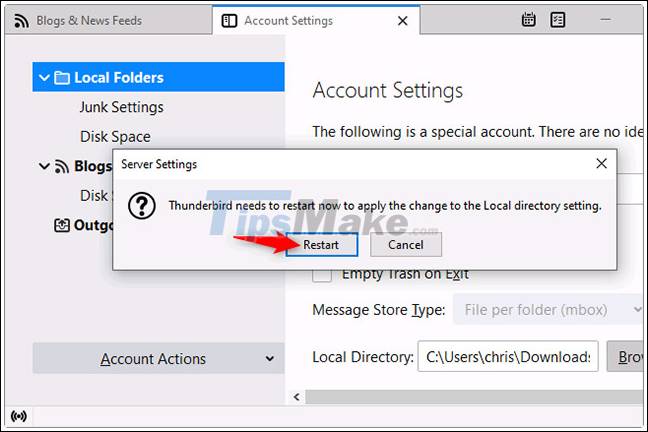This screenshot has height=432, width=648.
Task: Open the Message Store Type dropdown
Action: pos(548,310)
